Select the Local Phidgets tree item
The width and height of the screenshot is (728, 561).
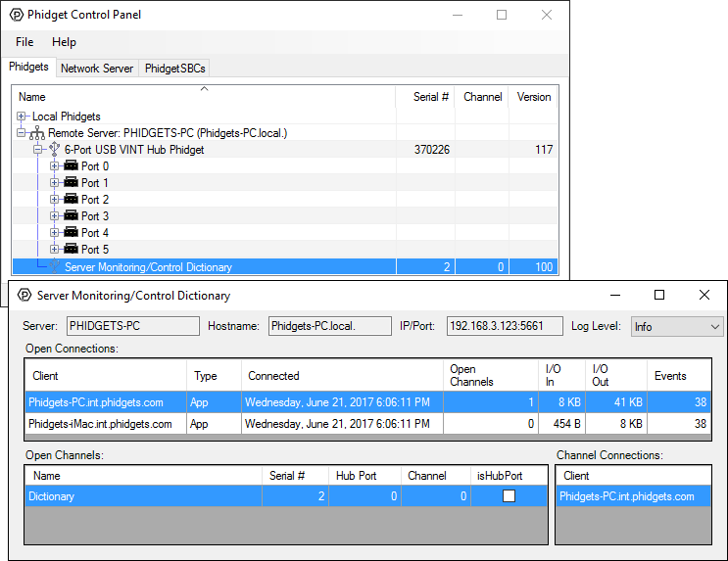[66, 116]
